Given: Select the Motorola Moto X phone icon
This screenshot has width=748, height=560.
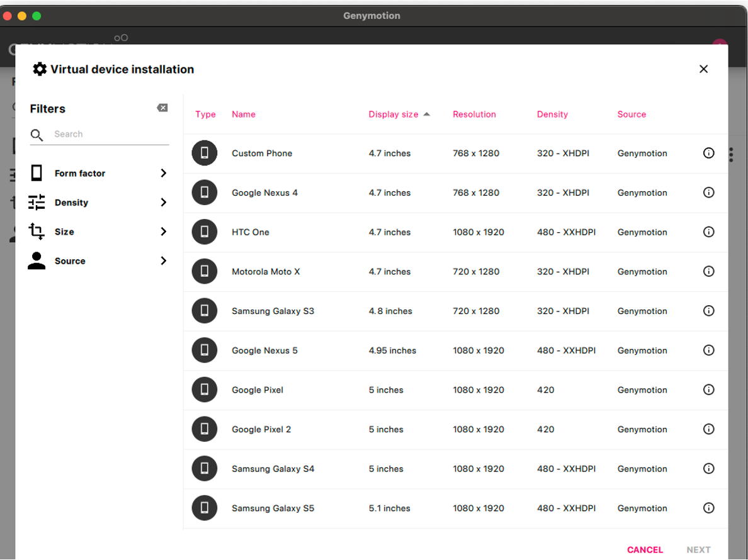Looking at the screenshot, I should 205,271.
